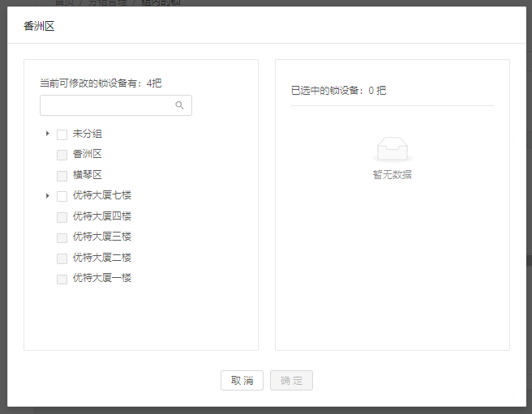Click the empty inbox placeholder icon
The width and height of the screenshot is (532, 414).
tap(393, 149)
